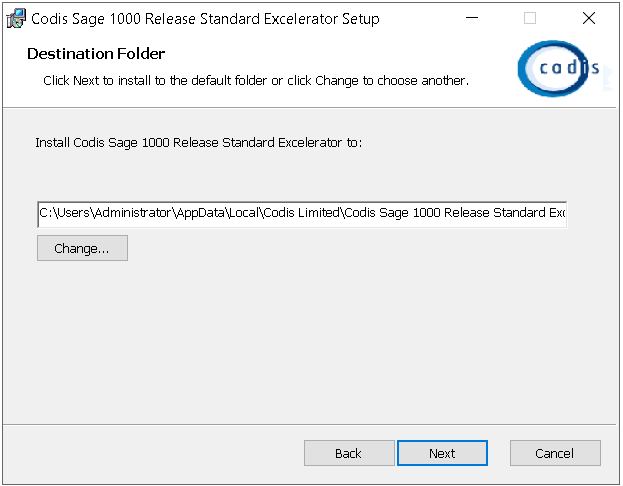
Task: Focus the destination folder path field
Action: tap(302, 215)
